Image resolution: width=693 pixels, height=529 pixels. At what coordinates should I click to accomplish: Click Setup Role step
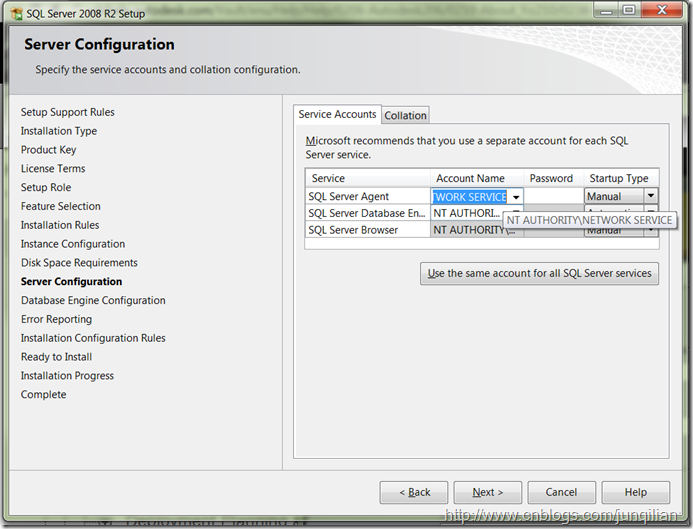click(46, 187)
